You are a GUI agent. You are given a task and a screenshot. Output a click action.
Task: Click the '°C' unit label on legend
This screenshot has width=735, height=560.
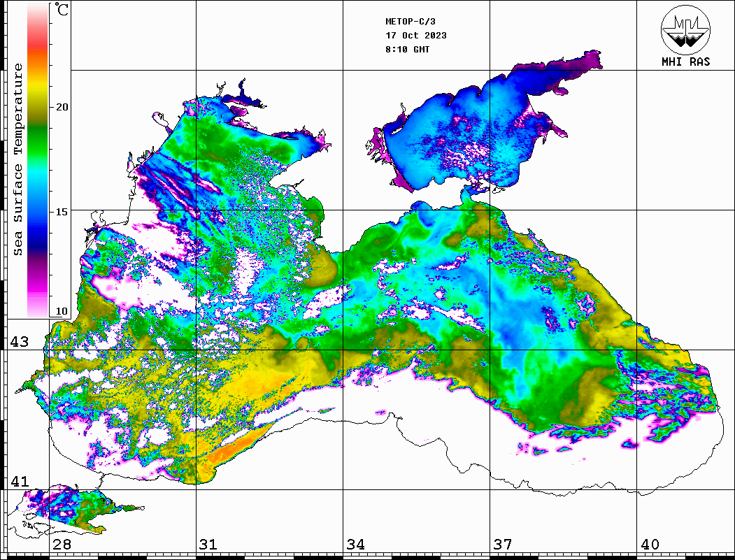62,9
